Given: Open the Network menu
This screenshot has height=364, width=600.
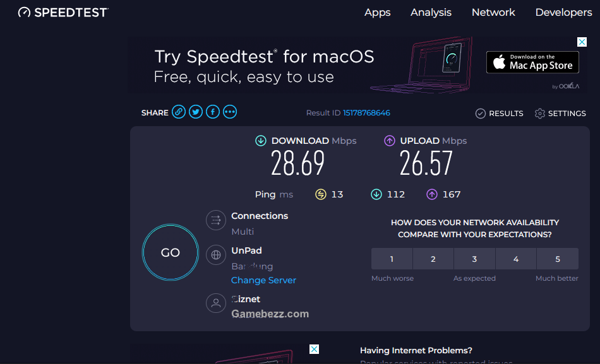Looking at the screenshot, I should (x=493, y=12).
